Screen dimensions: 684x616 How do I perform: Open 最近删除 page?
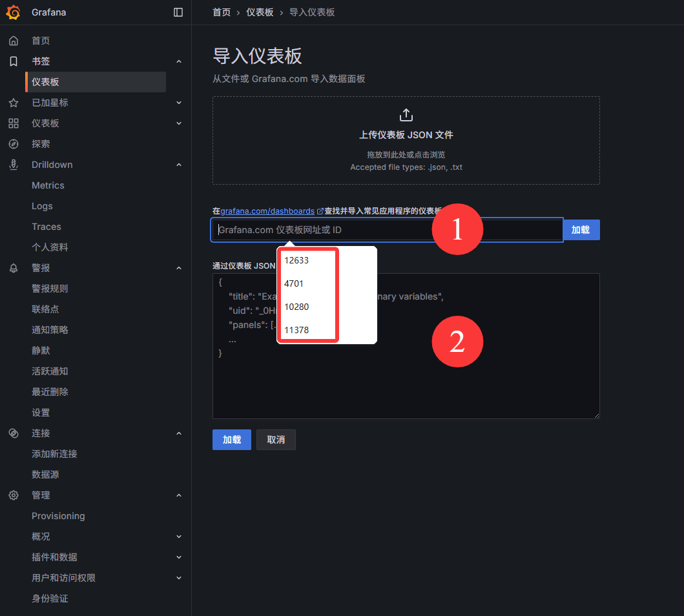coord(50,392)
